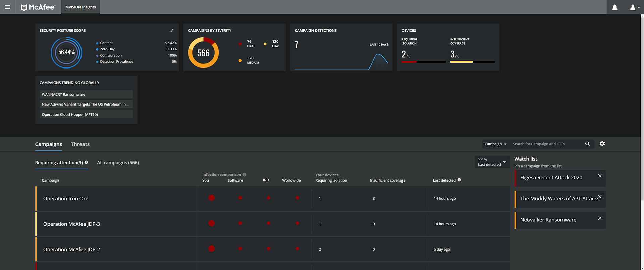Click Operation McAfee JDP-3's You infection dot
This screenshot has width=644, height=270.
click(211, 223)
